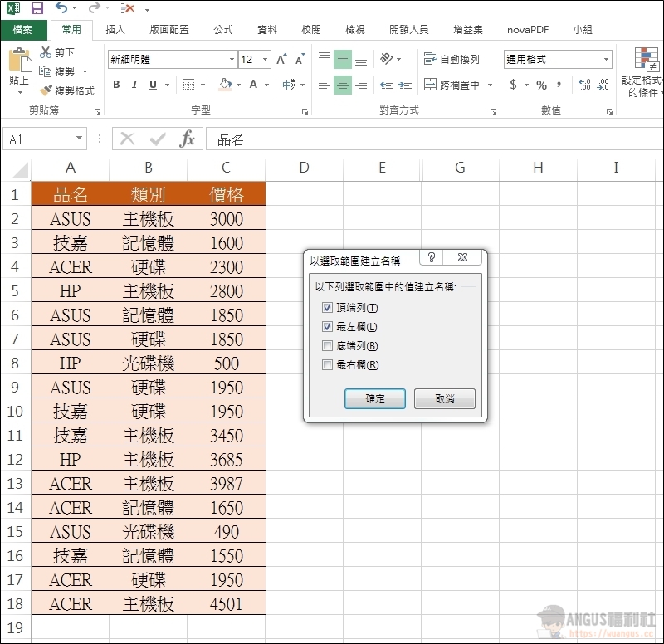Switch to the 插入 ribbon tab
Viewport: 664px width, 644px height.
point(115,30)
